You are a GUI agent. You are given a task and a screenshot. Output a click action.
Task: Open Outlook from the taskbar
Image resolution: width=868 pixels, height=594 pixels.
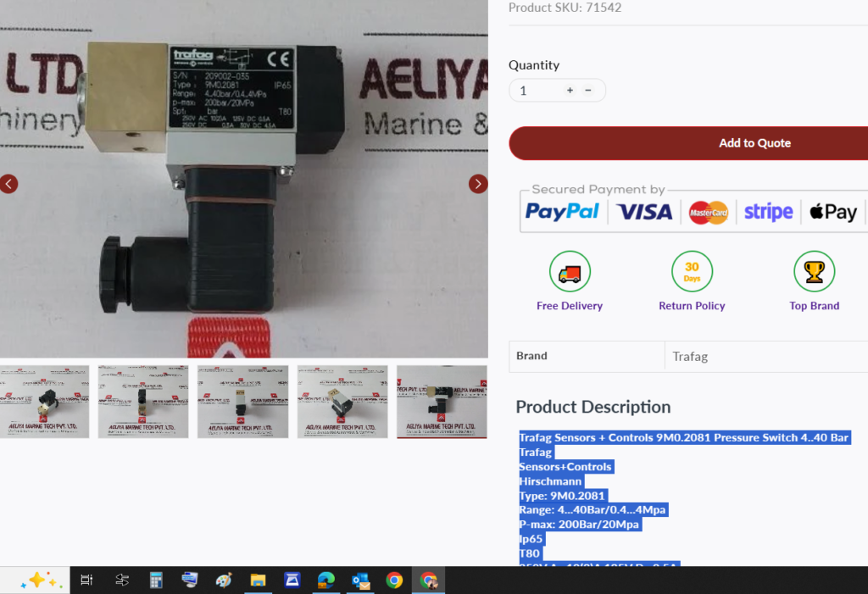pos(360,580)
